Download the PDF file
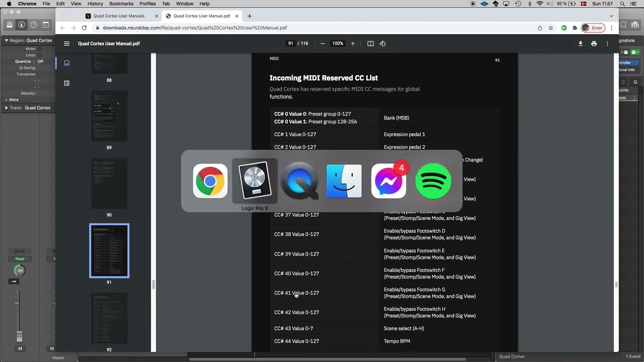Screen dimensions: 644x362 pyautogui.click(x=581, y=44)
